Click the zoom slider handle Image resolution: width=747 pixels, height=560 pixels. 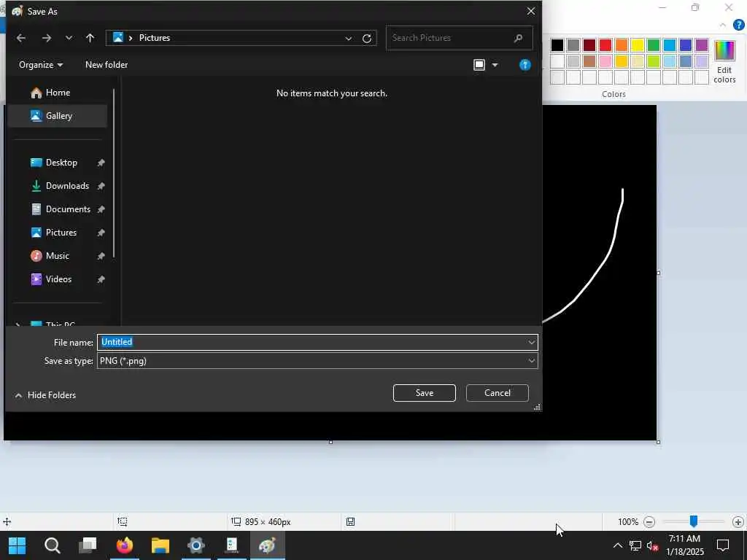coord(694,521)
